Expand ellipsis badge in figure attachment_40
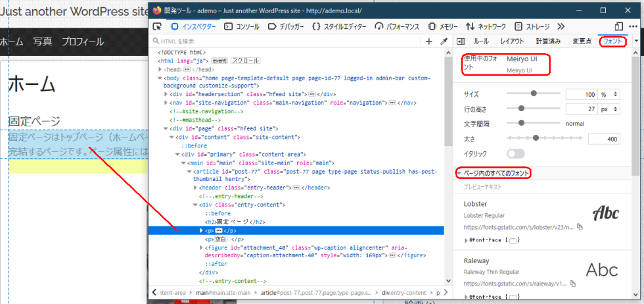The width and height of the screenshot is (644, 304). pos(392,255)
